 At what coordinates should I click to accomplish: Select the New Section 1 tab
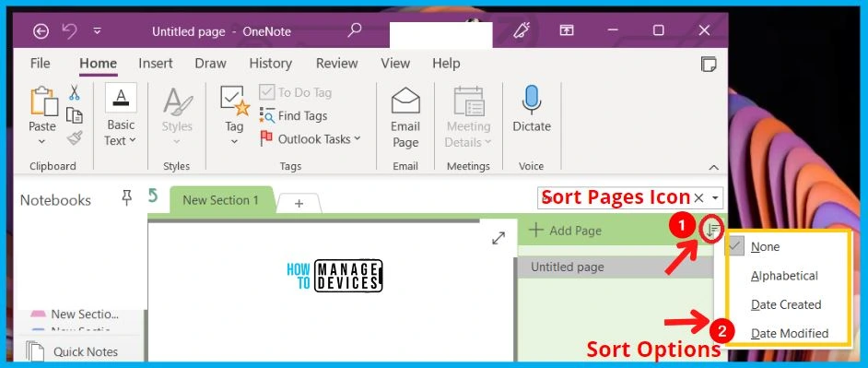click(x=221, y=200)
